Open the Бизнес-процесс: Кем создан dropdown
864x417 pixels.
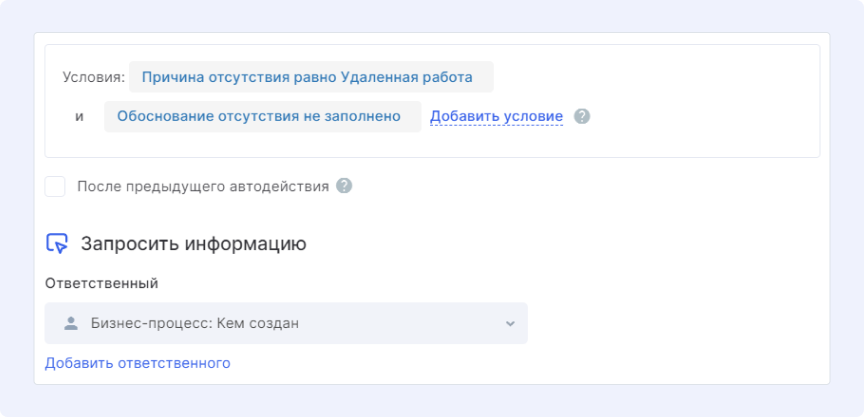(286, 324)
